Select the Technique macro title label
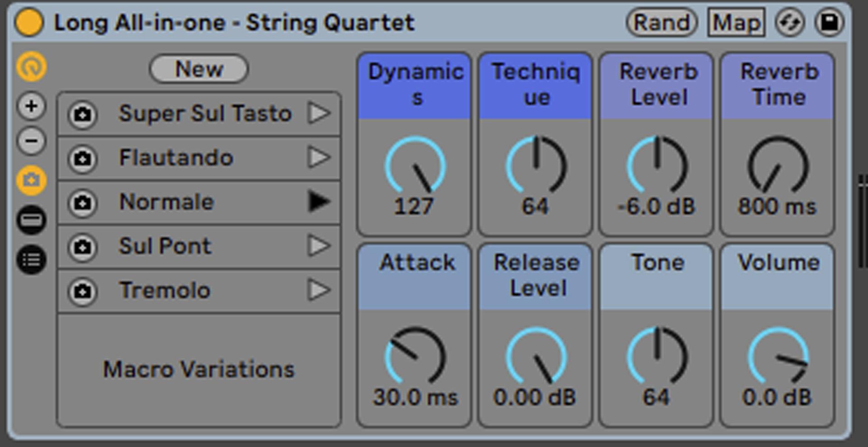This screenshot has width=868, height=447. 536,85
